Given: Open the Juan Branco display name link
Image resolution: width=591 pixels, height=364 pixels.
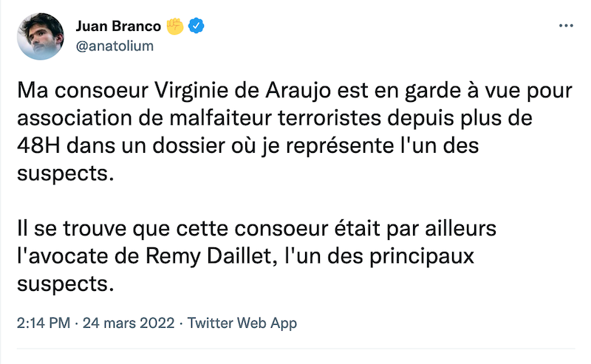Looking at the screenshot, I should 118,27.
